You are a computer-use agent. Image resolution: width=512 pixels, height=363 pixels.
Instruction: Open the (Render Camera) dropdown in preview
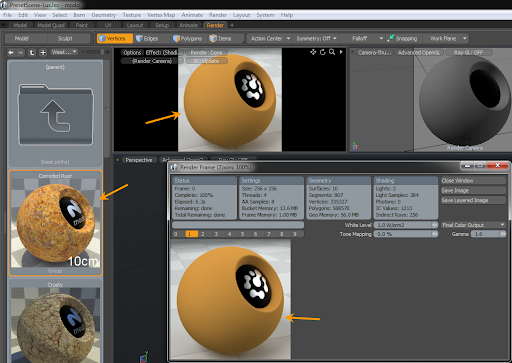point(152,61)
